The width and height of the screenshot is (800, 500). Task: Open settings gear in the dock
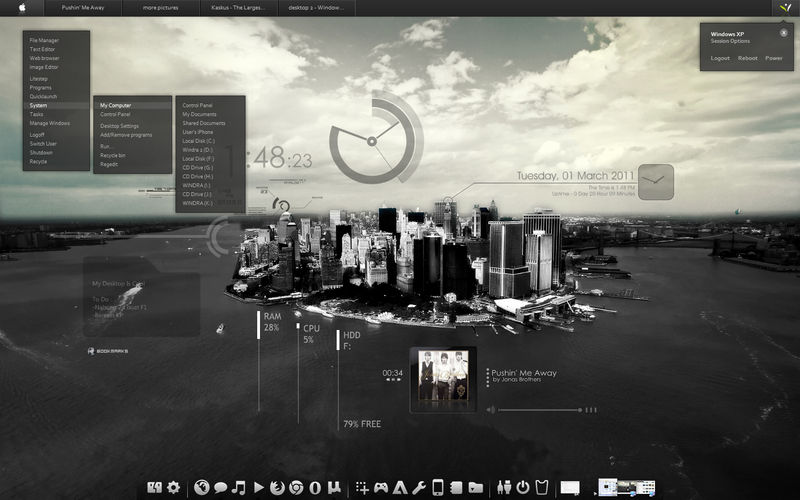173,487
